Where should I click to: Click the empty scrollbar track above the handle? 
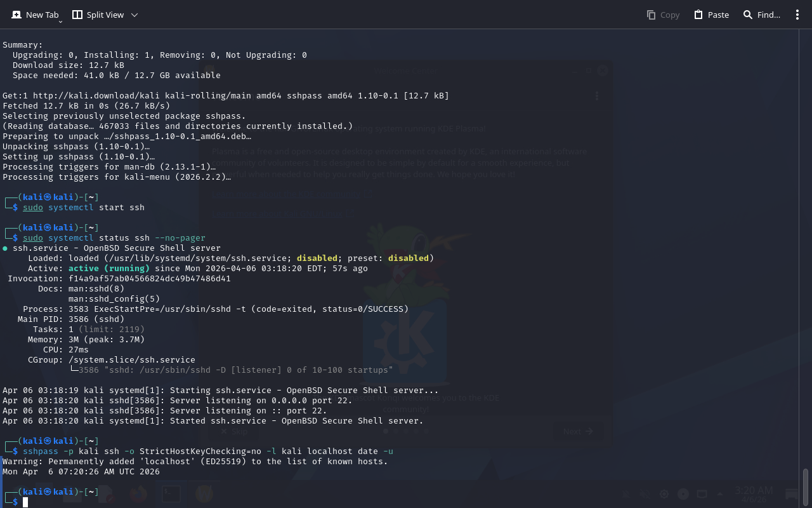(x=806, y=254)
